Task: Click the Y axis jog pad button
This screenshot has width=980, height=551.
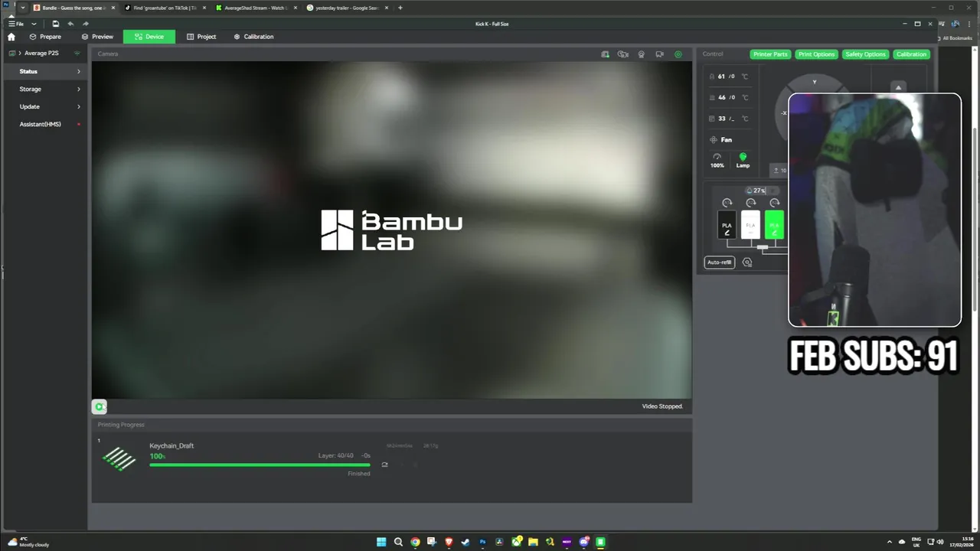Action: click(x=814, y=82)
